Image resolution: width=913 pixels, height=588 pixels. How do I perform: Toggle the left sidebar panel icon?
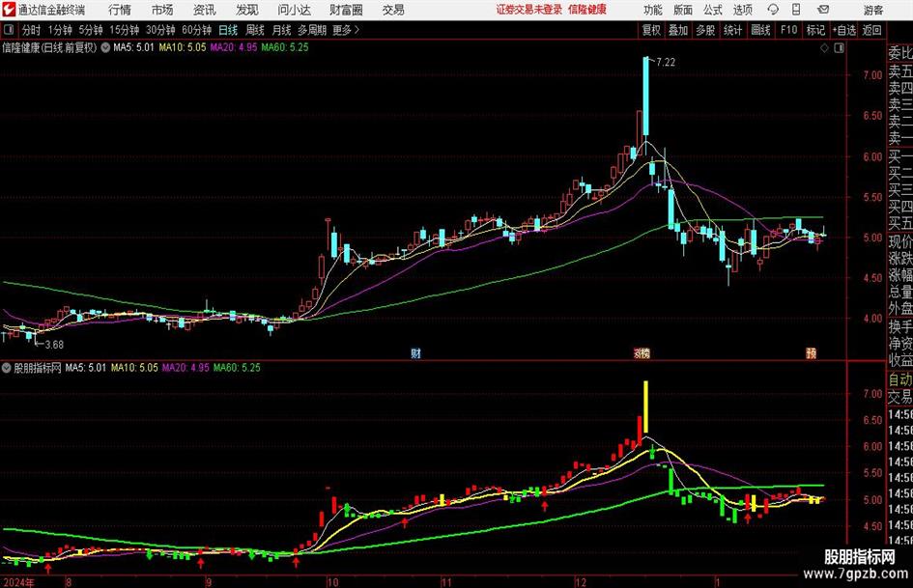coord(8,30)
